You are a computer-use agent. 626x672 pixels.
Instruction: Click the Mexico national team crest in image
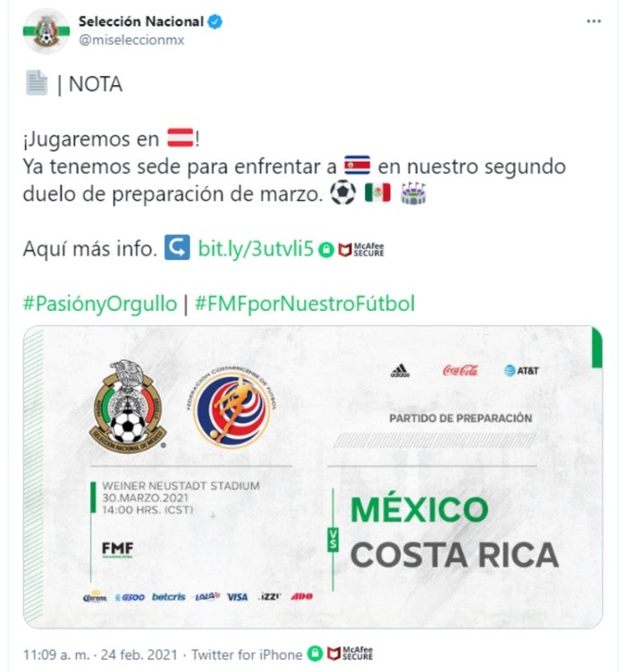tap(127, 407)
